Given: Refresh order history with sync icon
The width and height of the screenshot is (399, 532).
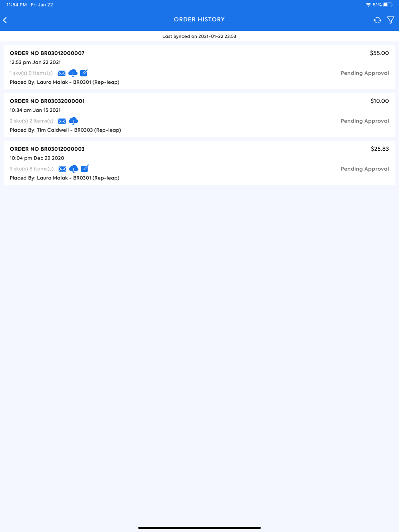Looking at the screenshot, I should tap(377, 20).
